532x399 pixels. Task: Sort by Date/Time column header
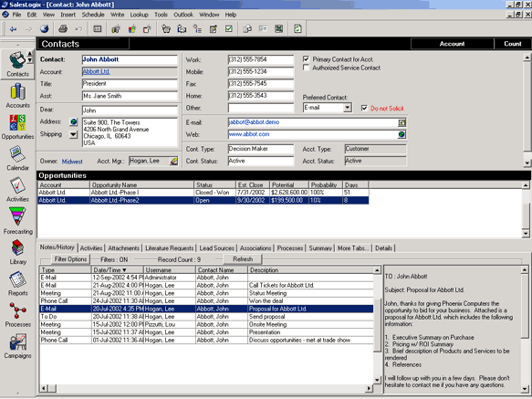pyautogui.click(x=118, y=270)
